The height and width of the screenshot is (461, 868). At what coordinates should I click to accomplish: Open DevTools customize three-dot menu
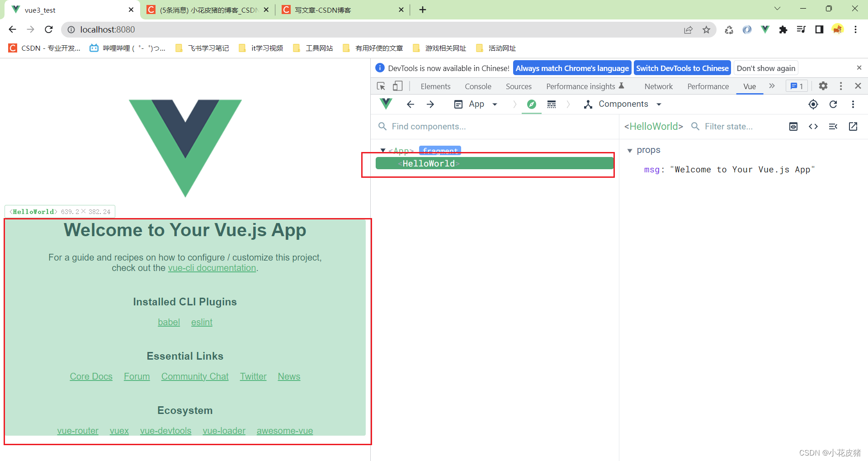coord(841,86)
